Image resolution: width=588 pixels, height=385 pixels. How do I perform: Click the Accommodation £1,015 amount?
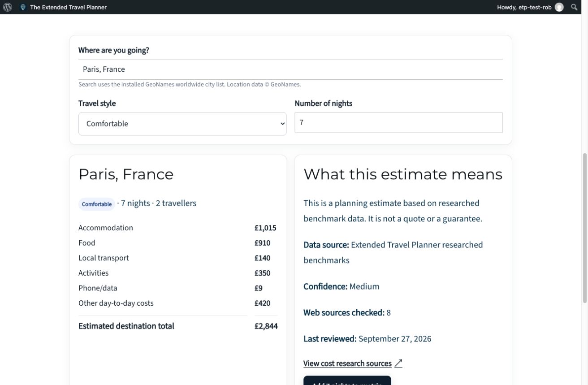tap(265, 228)
